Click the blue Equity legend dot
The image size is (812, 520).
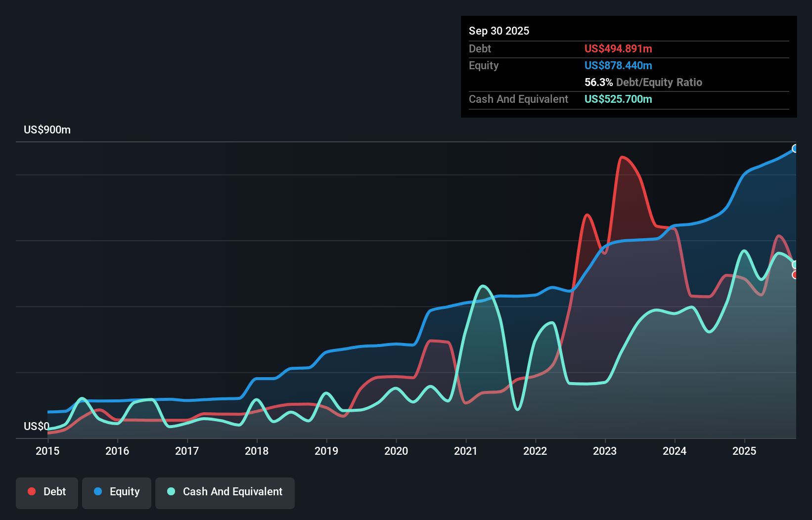(x=98, y=491)
